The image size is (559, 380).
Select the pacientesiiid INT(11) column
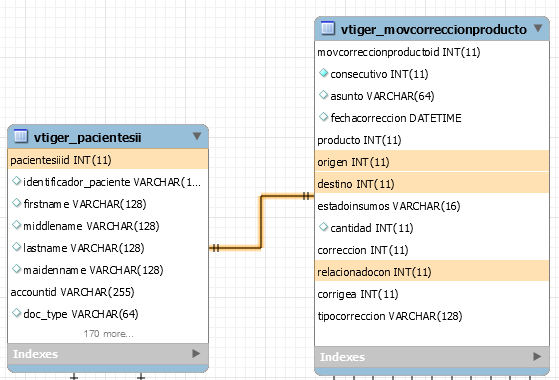tap(108, 160)
